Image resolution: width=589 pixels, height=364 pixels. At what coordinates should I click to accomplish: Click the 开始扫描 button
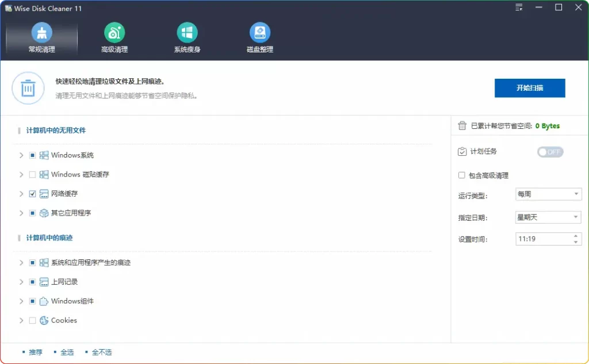coord(530,88)
